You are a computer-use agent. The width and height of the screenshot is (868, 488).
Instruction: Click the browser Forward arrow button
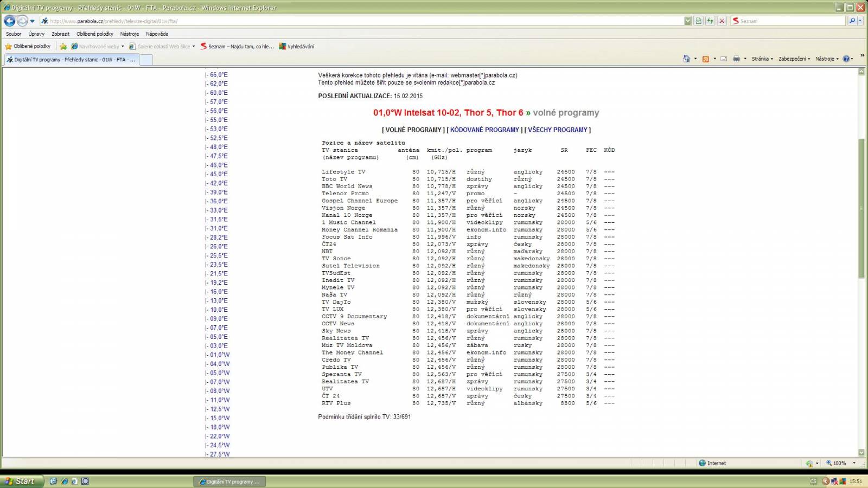click(22, 21)
